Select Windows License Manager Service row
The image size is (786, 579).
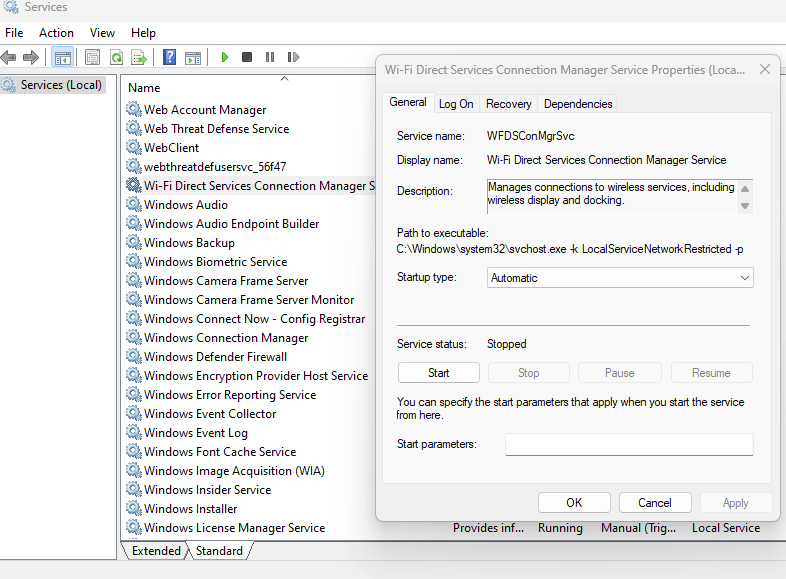pyautogui.click(x=234, y=527)
